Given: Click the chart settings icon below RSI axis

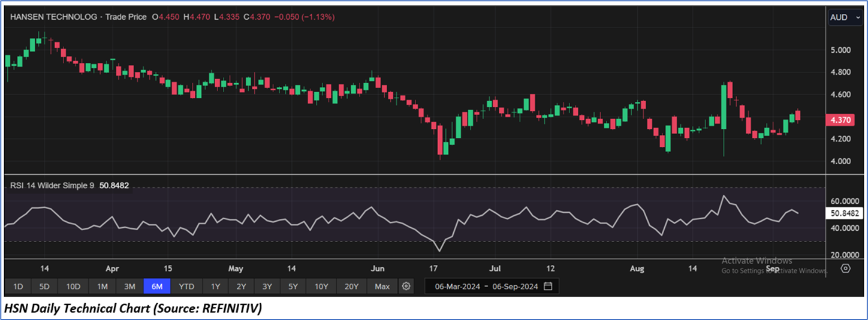Looking at the screenshot, I should coord(845,268).
